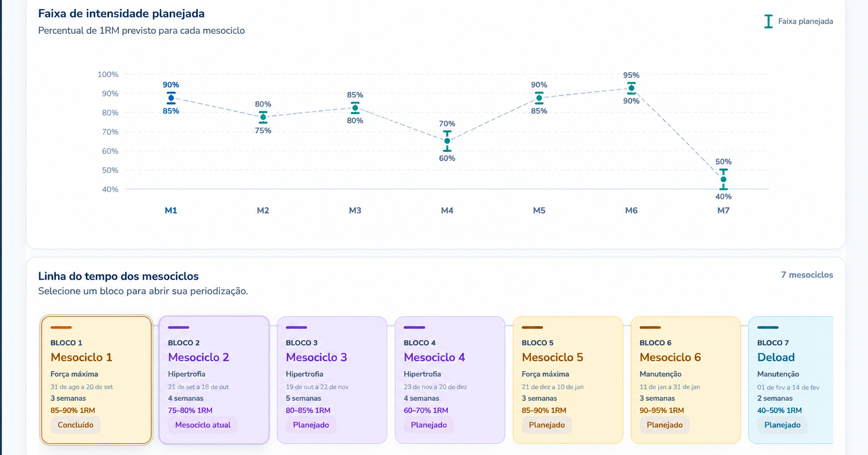The width and height of the screenshot is (868, 455).
Task: Open the Mesociclo 1 block card
Action: coord(96,380)
